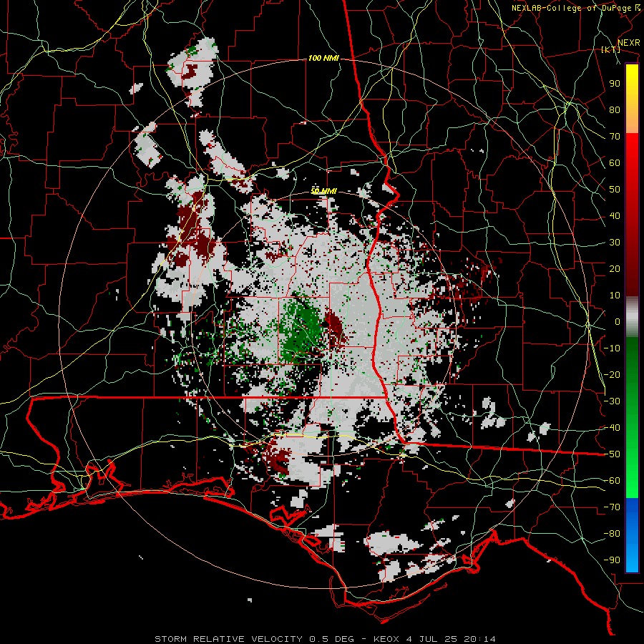Select the 60 value on velocity scale
644x644 pixels.
pyautogui.click(x=615, y=163)
